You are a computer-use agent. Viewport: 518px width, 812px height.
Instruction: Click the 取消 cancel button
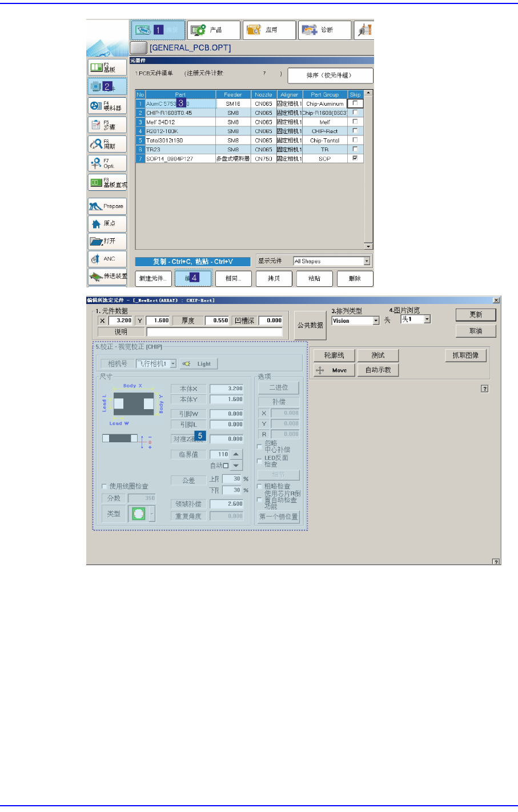tap(476, 331)
